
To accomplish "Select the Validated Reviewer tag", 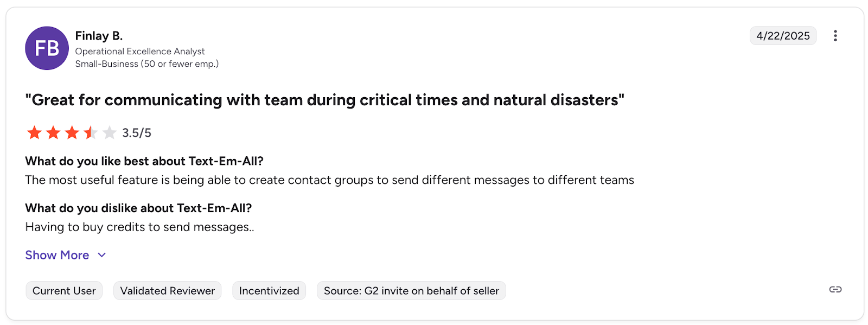I will 167,291.
